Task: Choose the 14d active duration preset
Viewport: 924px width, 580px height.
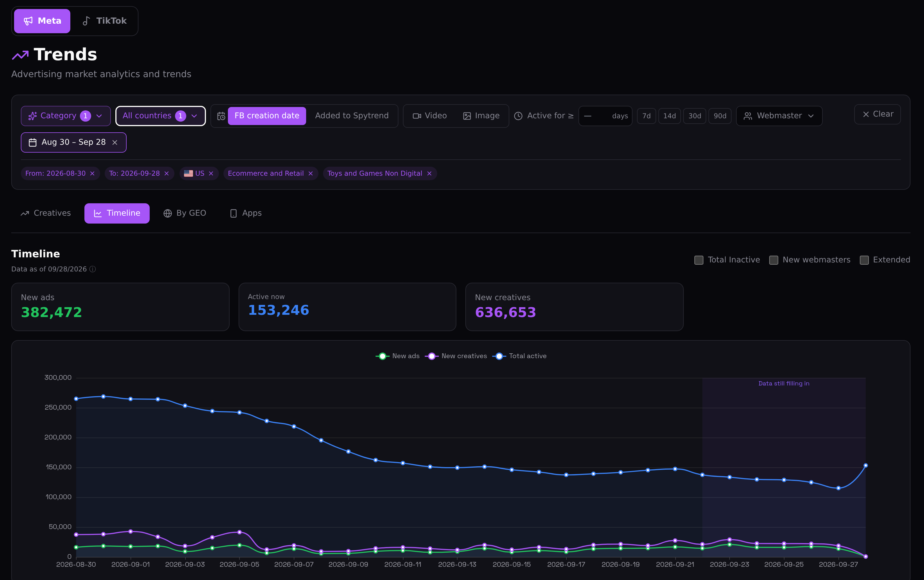Action: pyautogui.click(x=670, y=116)
